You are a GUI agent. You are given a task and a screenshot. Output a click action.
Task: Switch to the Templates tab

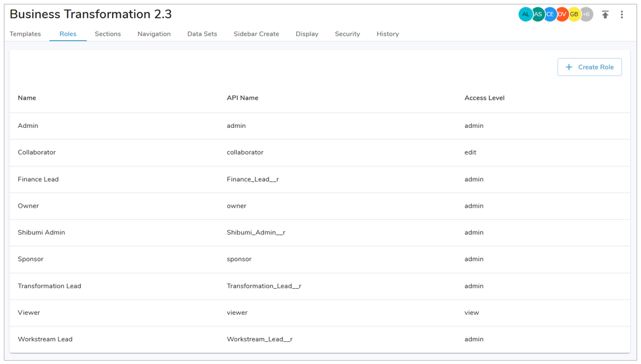25,34
